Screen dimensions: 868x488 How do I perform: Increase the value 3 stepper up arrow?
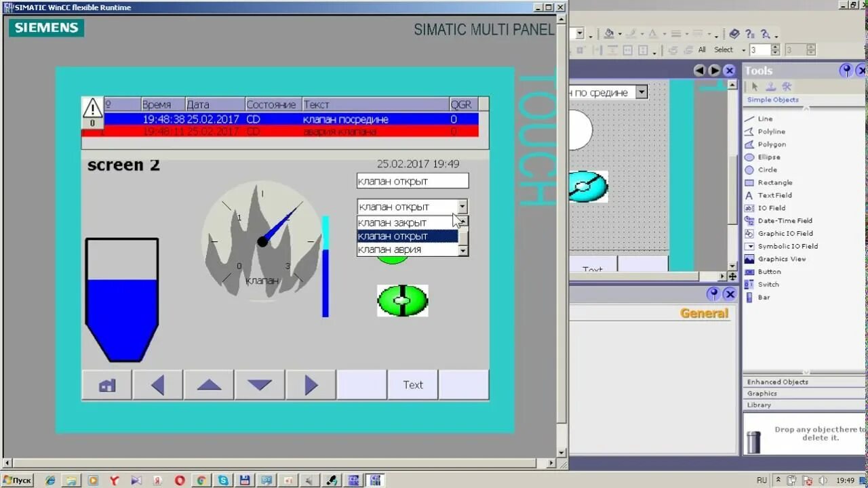775,47
